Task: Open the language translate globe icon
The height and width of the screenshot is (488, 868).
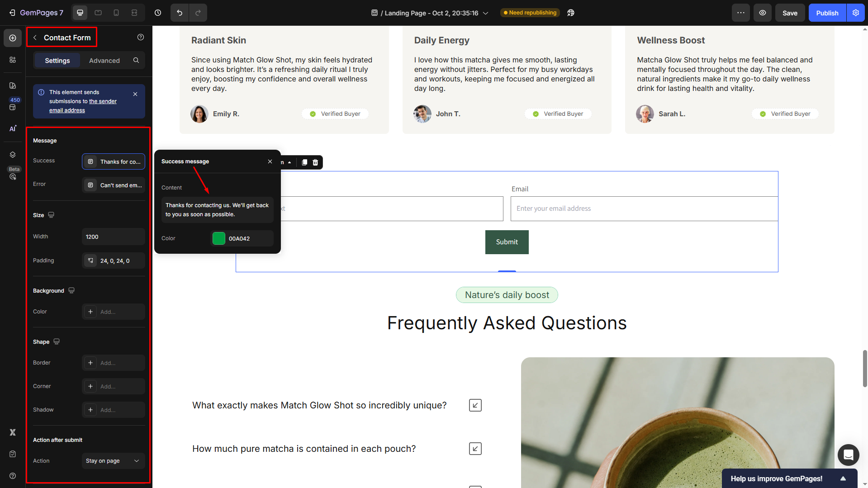Action: click(571, 13)
